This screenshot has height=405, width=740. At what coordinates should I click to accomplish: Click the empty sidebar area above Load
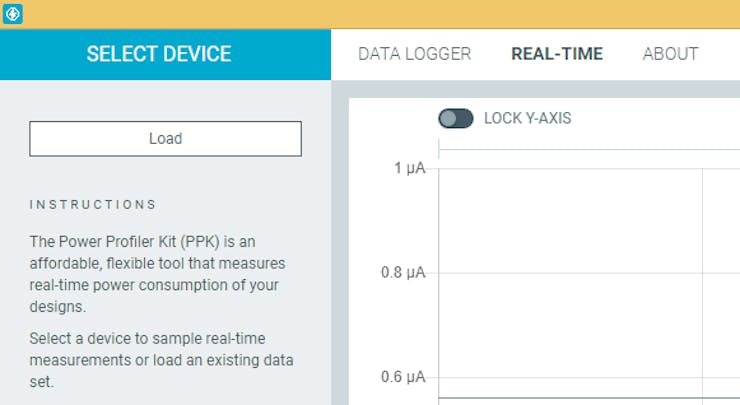point(165,101)
